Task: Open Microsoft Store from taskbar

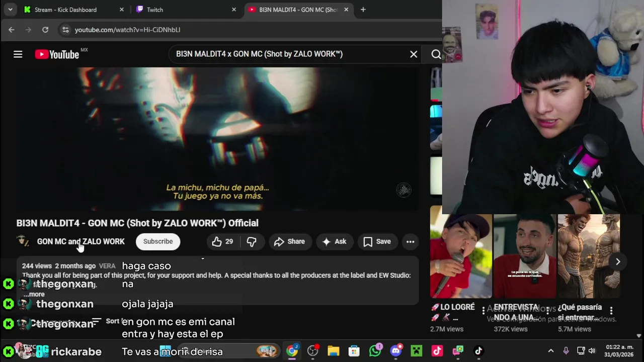Action: point(354,351)
